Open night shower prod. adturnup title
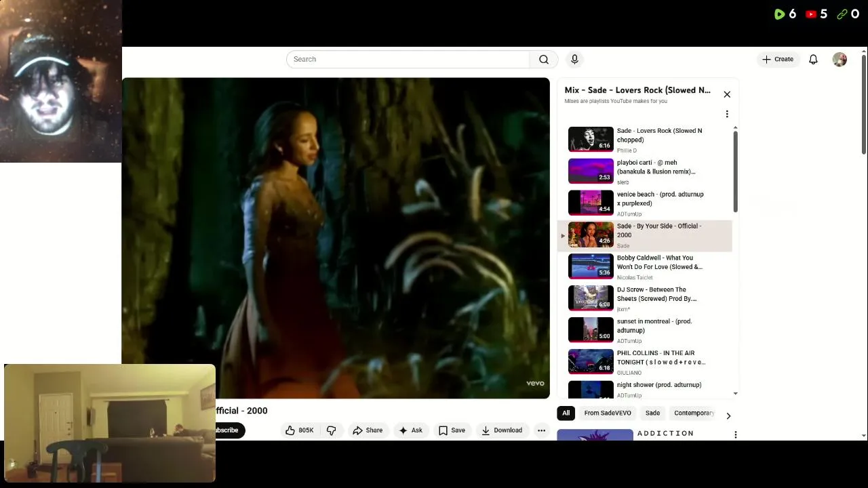Screen dimensions: 868x488 [659, 385]
